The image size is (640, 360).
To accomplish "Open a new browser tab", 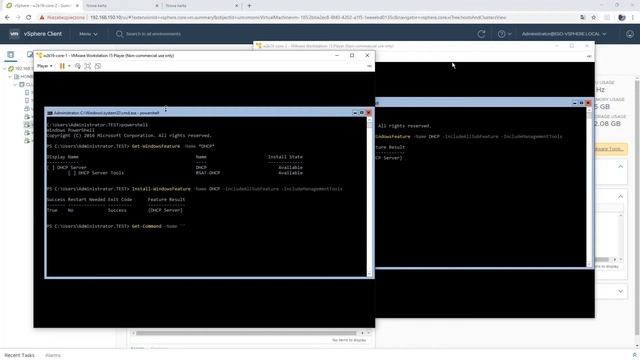I will point(249,6).
